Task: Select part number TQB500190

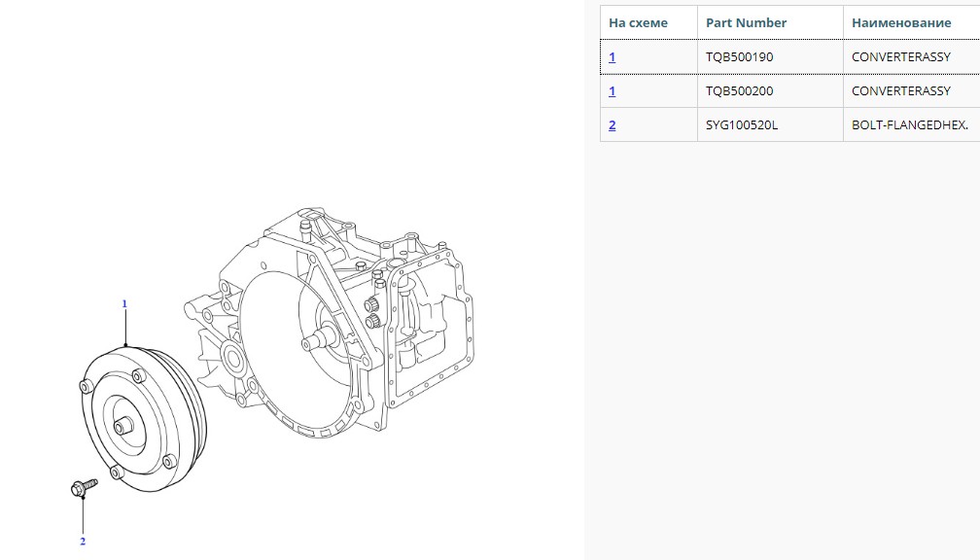Action: point(739,56)
